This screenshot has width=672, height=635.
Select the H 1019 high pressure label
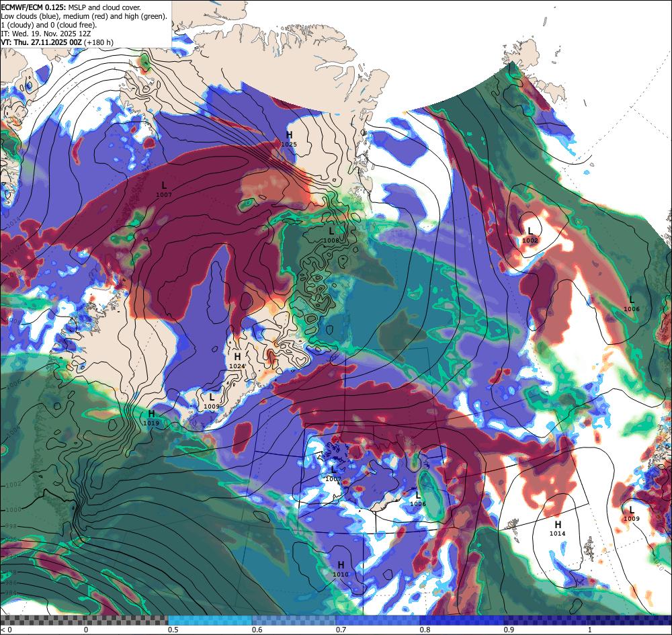tap(151, 418)
